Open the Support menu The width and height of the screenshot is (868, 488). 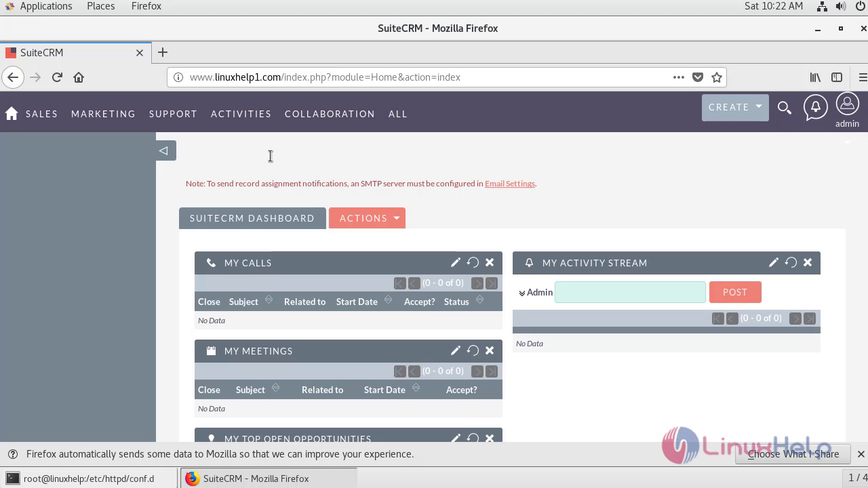pyautogui.click(x=173, y=114)
